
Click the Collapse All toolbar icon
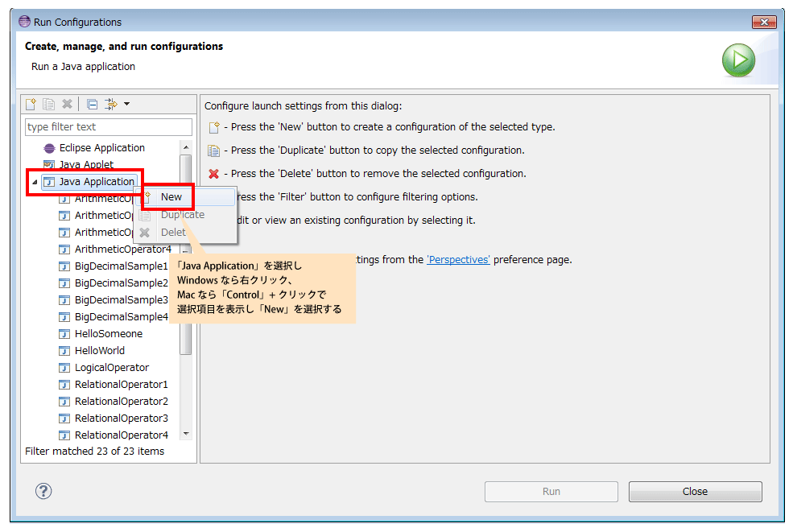[92, 104]
